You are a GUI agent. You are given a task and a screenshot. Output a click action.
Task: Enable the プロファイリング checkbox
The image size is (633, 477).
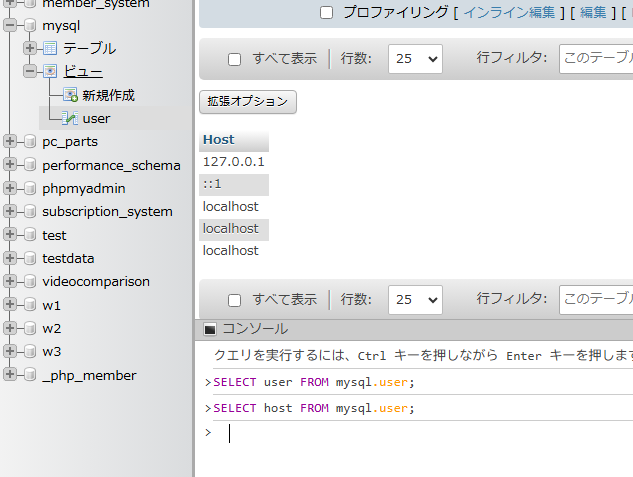click(x=326, y=13)
